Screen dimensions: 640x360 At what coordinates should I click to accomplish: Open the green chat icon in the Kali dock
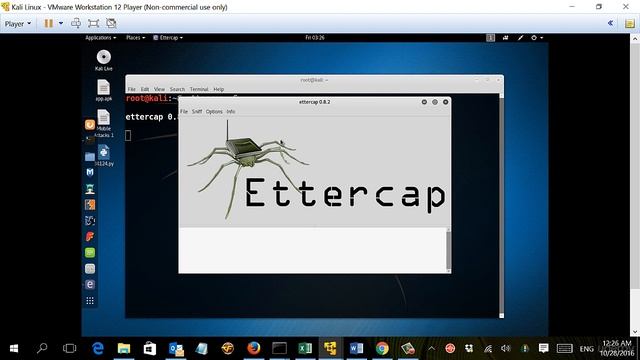90,253
